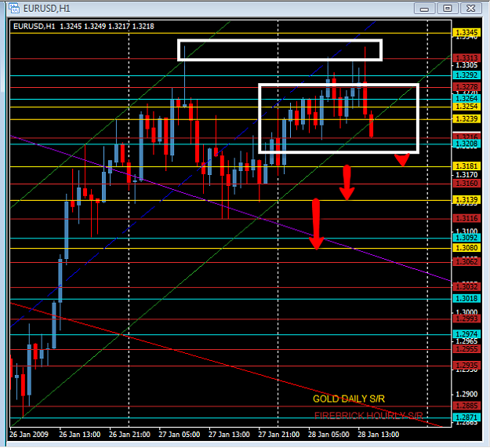
Task: Click the red 1.3116 price label
Action: 466,218
